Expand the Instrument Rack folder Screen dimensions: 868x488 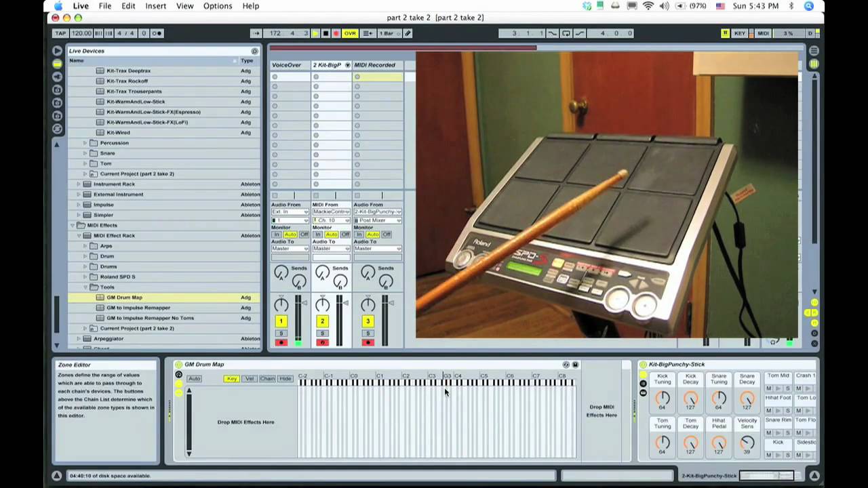pos(79,184)
